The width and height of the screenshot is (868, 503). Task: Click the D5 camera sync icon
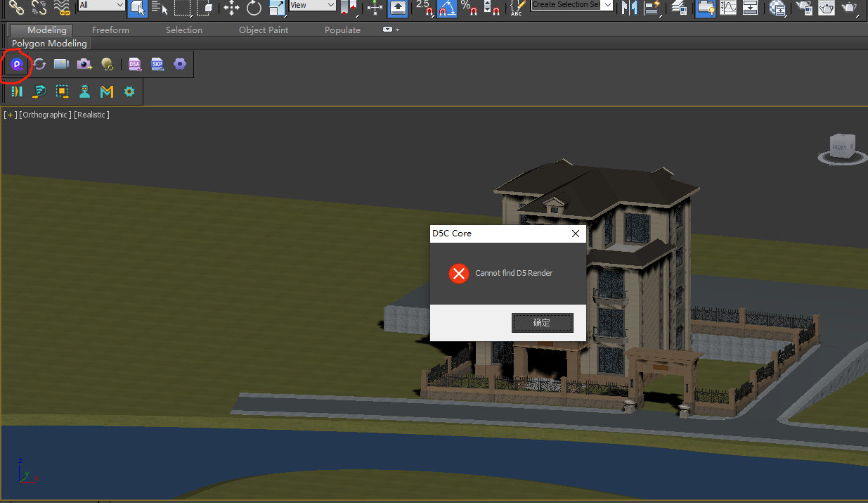click(x=61, y=65)
